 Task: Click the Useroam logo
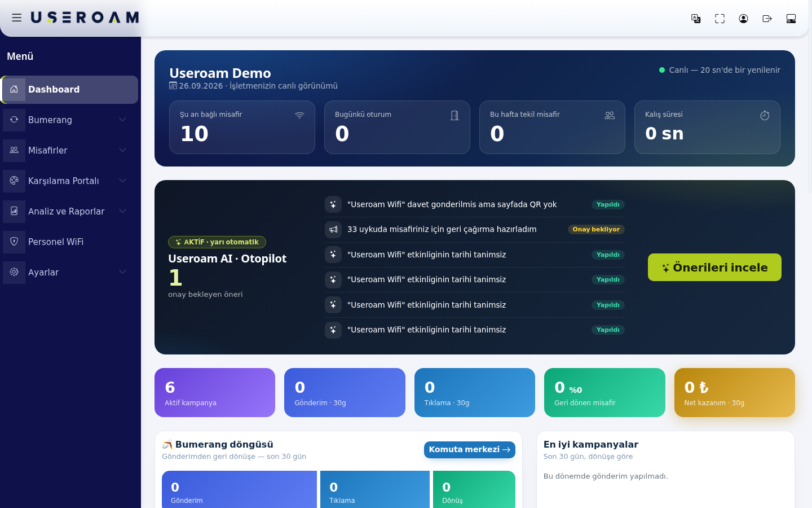click(x=85, y=17)
